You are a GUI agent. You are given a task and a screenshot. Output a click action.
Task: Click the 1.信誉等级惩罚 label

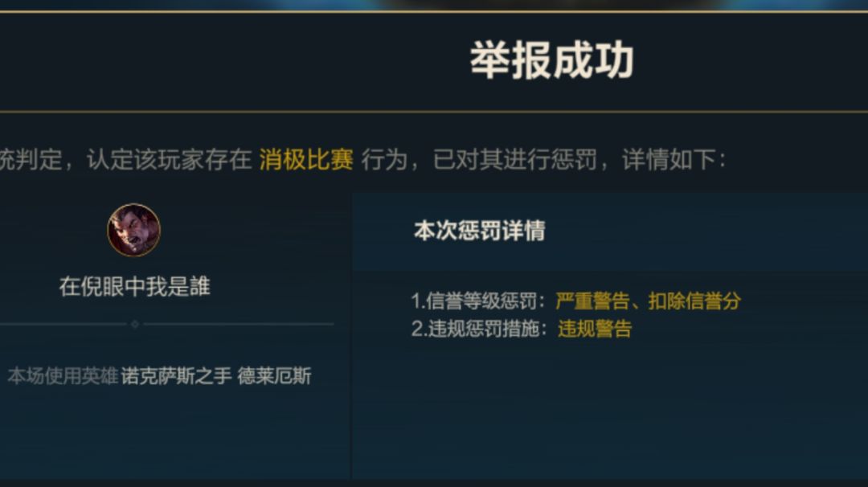tap(475, 301)
